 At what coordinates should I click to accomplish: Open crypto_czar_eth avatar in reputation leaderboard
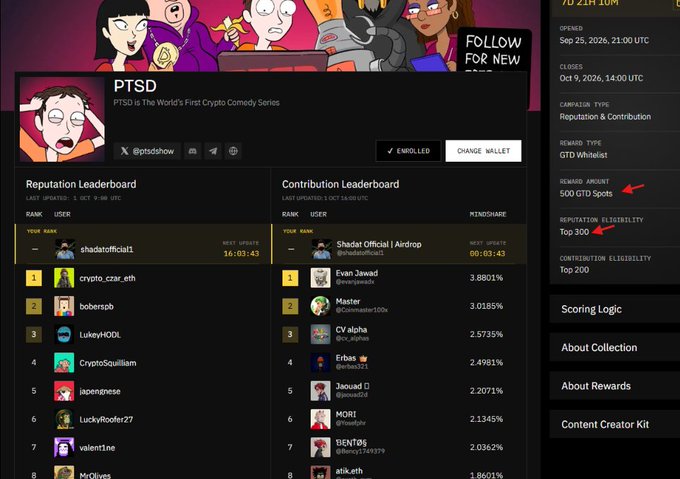click(x=64, y=278)
